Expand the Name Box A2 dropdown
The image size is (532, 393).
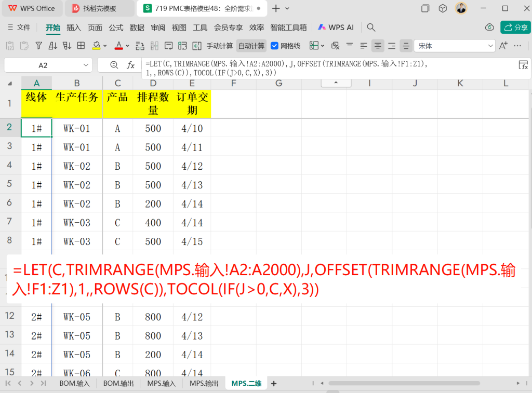86,65
